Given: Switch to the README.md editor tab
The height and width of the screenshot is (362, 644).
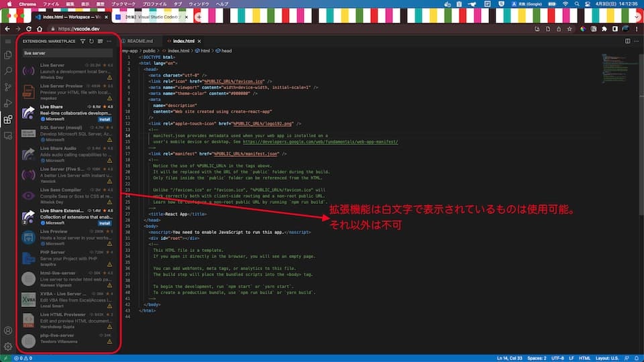Looking at the screenshot, I should pyautogui.click(x=140, y=41).
